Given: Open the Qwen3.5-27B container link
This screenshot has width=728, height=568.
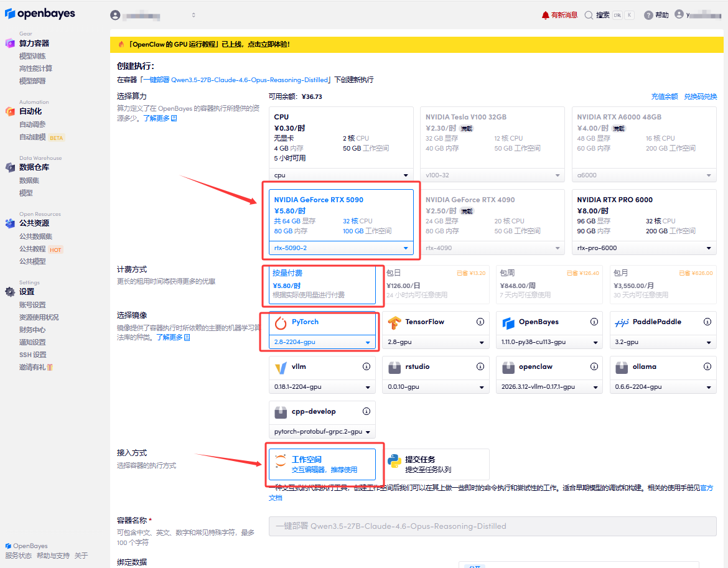Looking at the screenshot, I should coord(236,80).
